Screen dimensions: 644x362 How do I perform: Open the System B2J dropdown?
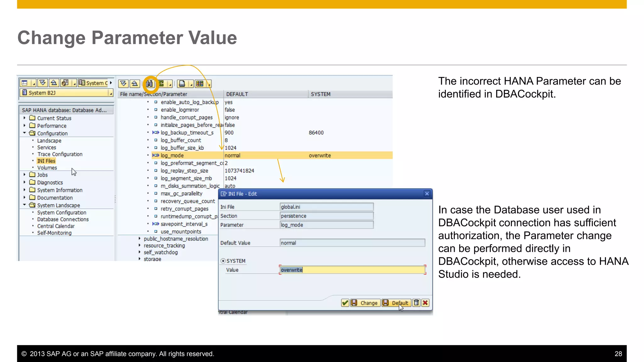pyautogui.click(x=110, y=93)
